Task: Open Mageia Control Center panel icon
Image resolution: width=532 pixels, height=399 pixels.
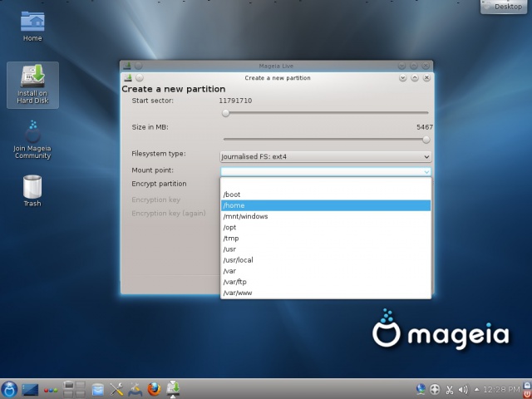Action: (x=135, y=390)
